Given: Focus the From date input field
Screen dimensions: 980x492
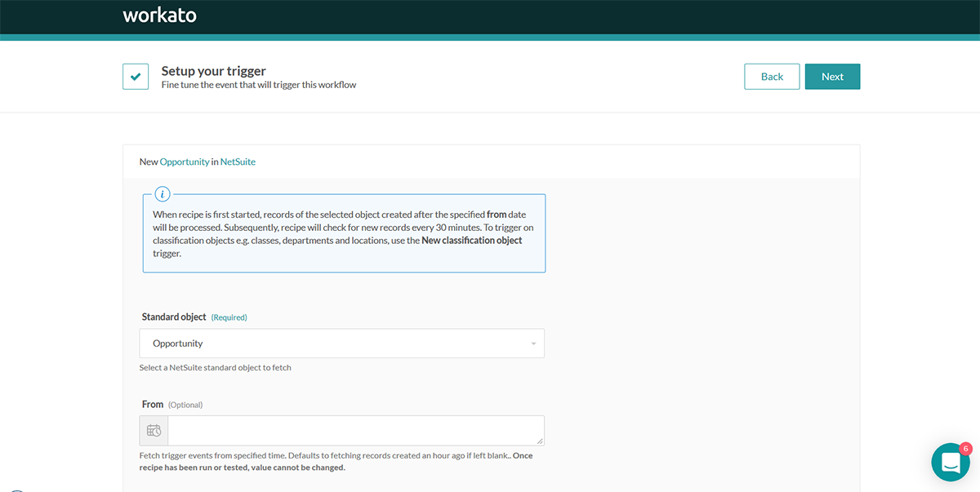Looking at the screenshot, I should (x=356, y=431).
